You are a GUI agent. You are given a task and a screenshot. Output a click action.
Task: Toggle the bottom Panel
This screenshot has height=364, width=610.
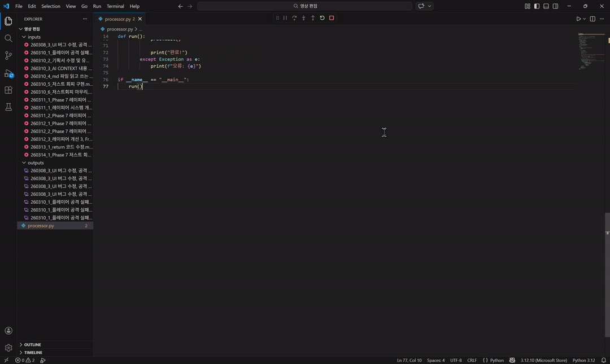[x=546, y=6]
